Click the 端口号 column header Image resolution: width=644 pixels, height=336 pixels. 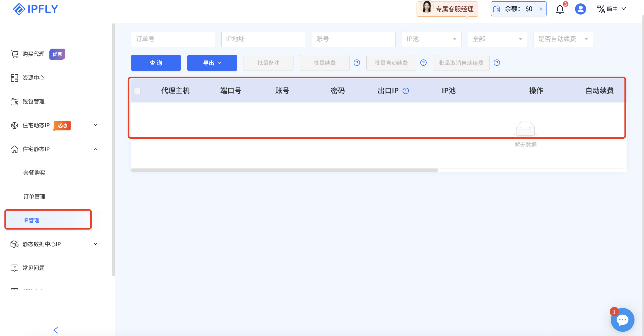point(231,91)
